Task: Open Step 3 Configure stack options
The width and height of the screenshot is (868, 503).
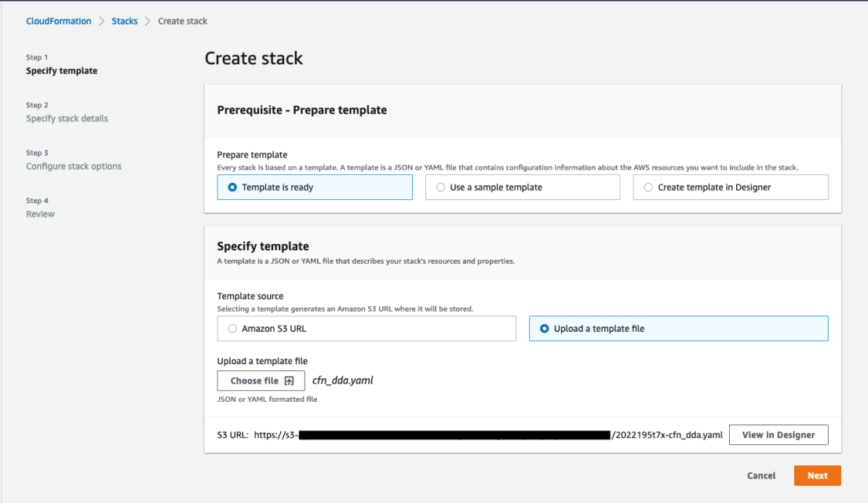Action: (x=75, y=166)
